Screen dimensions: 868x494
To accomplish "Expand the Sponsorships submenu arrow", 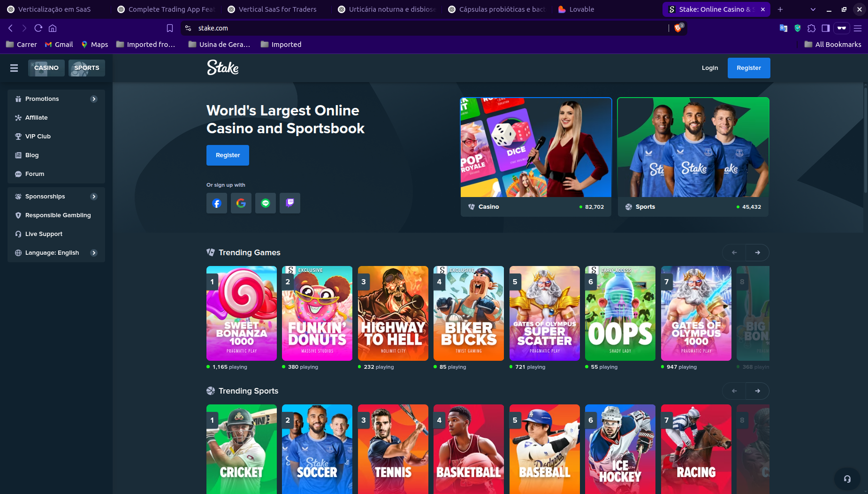I will tap(94, 197).
